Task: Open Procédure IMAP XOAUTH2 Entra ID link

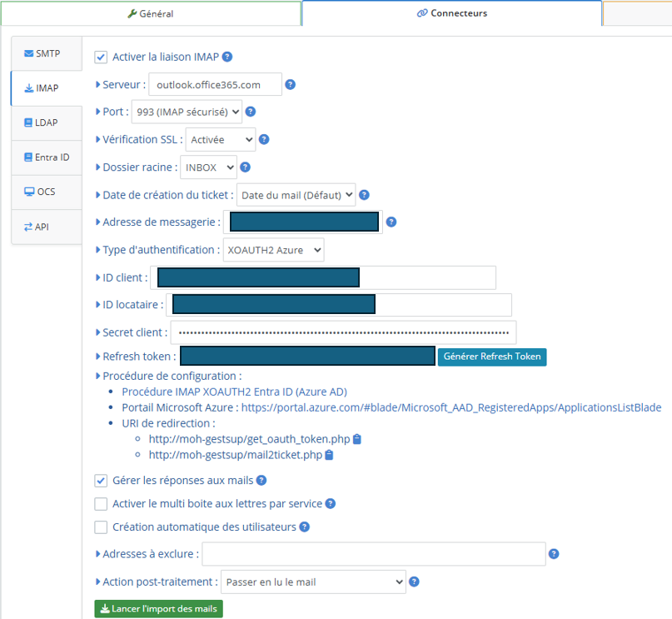Action: click(234, 392)
